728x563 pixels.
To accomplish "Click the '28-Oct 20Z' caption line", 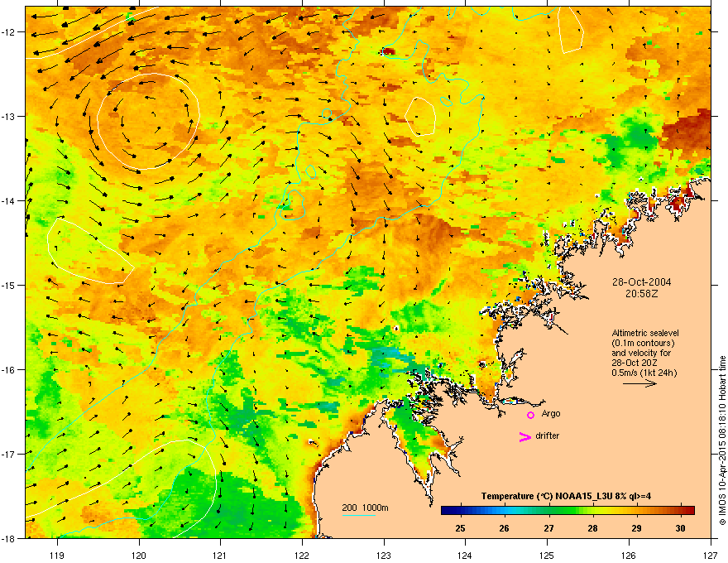I will 635,363.
